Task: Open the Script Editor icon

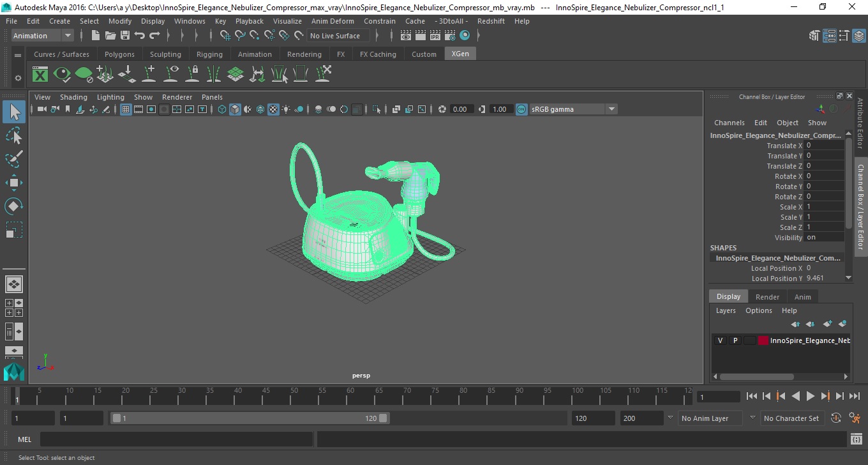Action: [x=857, y=439]
